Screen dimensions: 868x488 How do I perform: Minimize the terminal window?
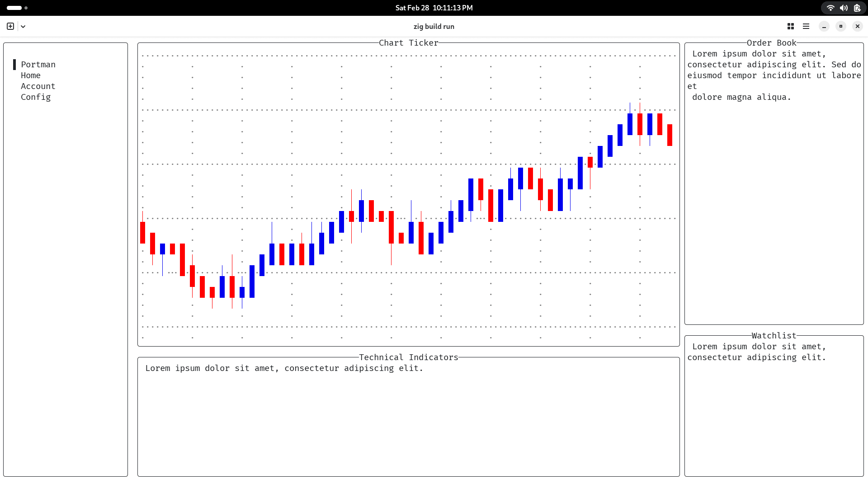[x=824, y=26]
